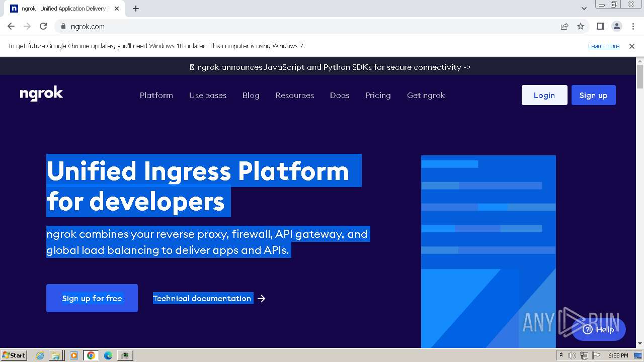The width and height of the screenshot is (644, 362).
Task: Select the ngrok browser tab
Action: 65,9
